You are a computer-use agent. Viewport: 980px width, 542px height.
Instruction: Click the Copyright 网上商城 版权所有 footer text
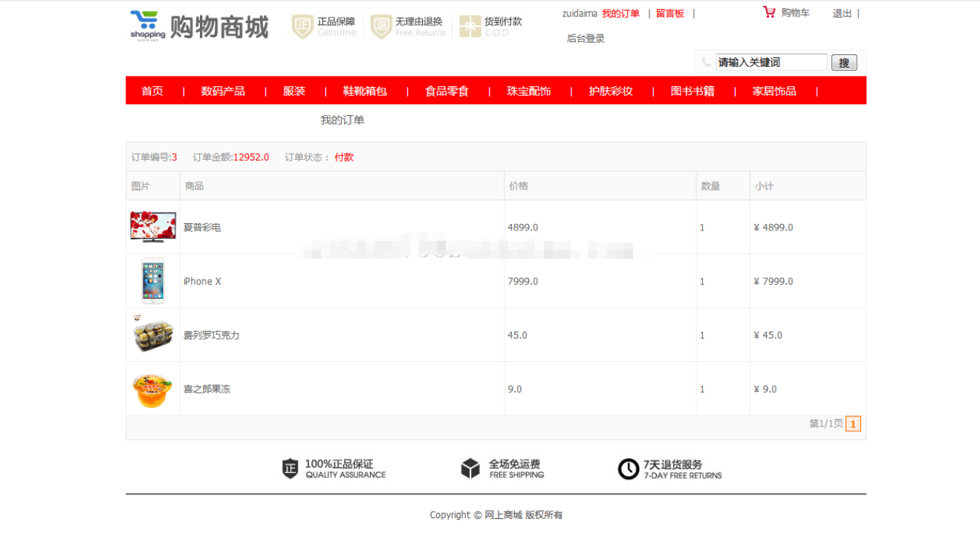tap(496, 514)
